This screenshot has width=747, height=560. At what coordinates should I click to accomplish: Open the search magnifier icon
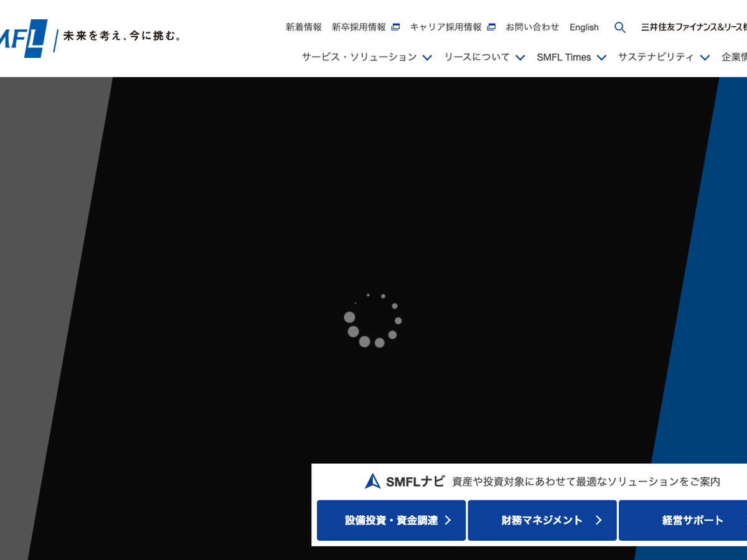click(619, 27)
